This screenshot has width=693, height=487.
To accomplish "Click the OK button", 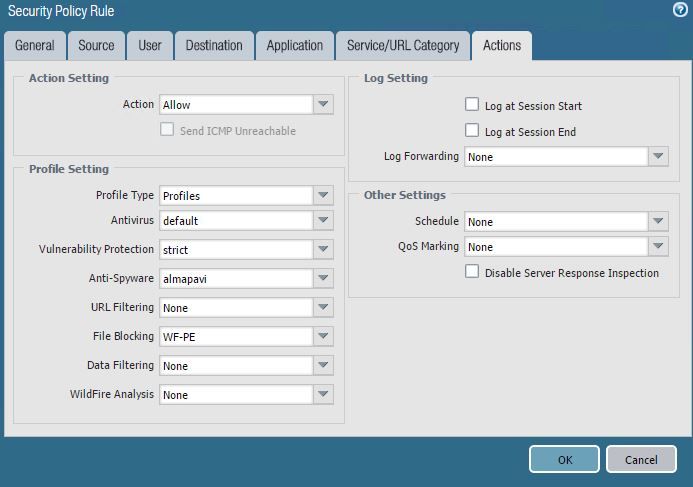I will [565, 459].
